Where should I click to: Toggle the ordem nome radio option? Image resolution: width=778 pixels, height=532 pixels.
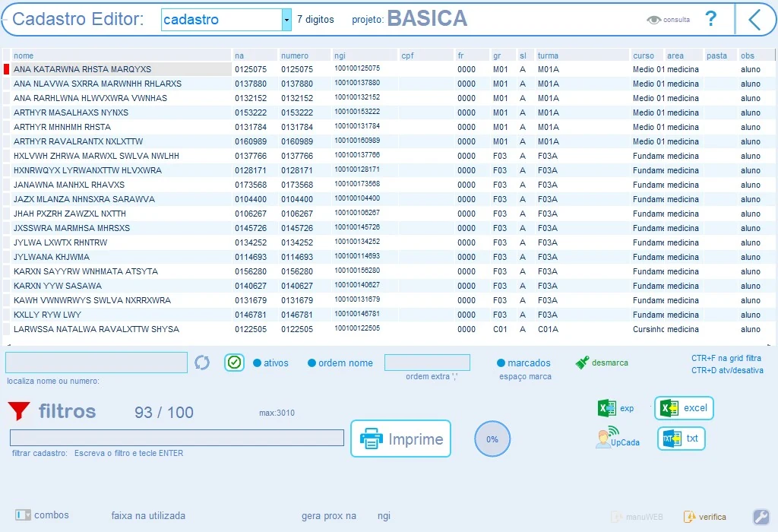312,363
